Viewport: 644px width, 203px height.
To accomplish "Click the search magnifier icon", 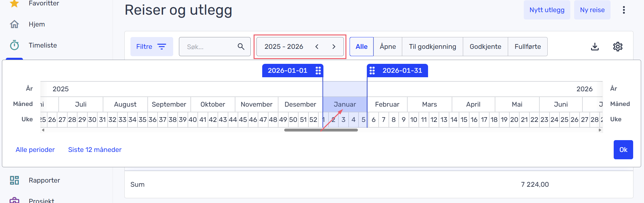I will pos(241,47).
